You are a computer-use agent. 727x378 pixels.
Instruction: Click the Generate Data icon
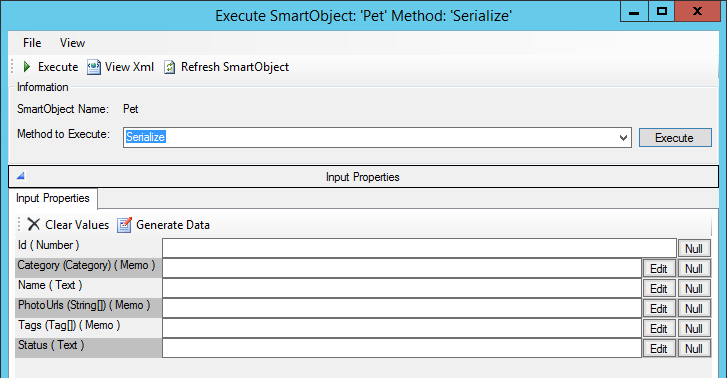click(124, 225)
